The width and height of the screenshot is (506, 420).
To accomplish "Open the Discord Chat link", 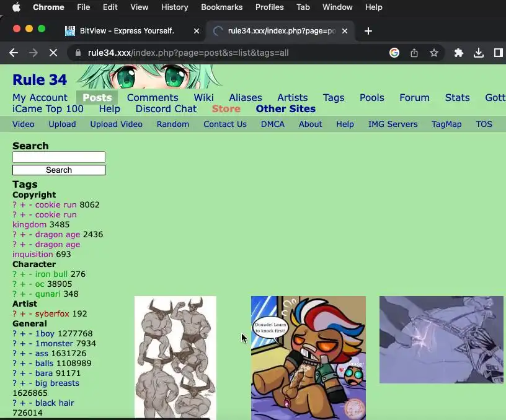I will click(x=166, y=109).
